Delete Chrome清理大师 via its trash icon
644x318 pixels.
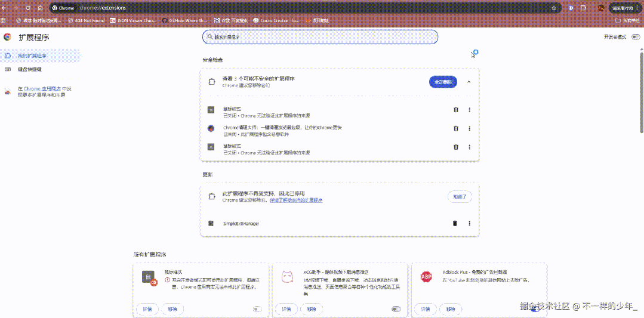coord(455,128)
